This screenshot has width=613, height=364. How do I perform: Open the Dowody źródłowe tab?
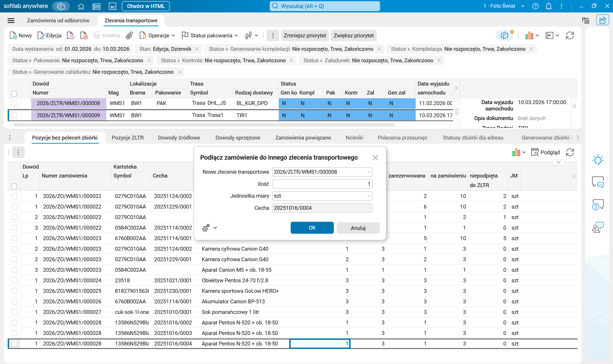click(x=179, y=138)
